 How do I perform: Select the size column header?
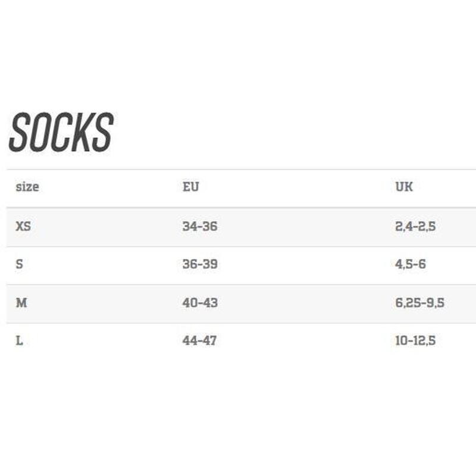(27, 187)
